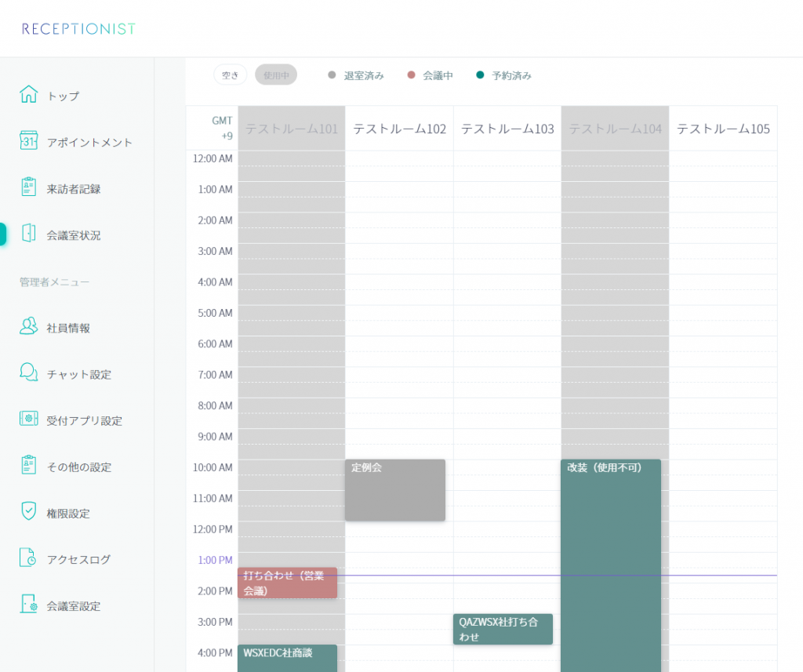Toggle the 使用中 filter pill
This screenshot has height=672, width=803.
[x=276, y=74]
